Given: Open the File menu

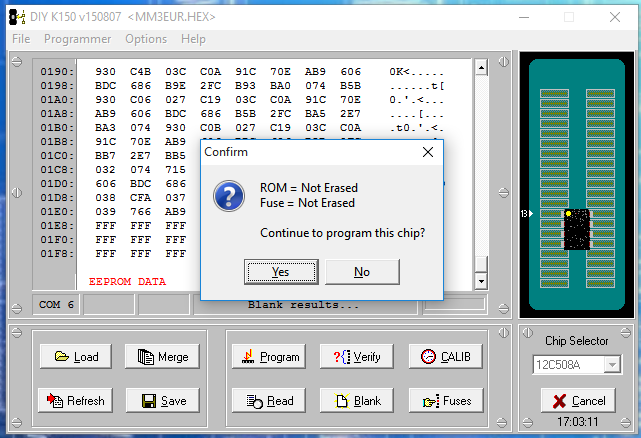Looking at the screenshot, I should click(x=21, y=39).
